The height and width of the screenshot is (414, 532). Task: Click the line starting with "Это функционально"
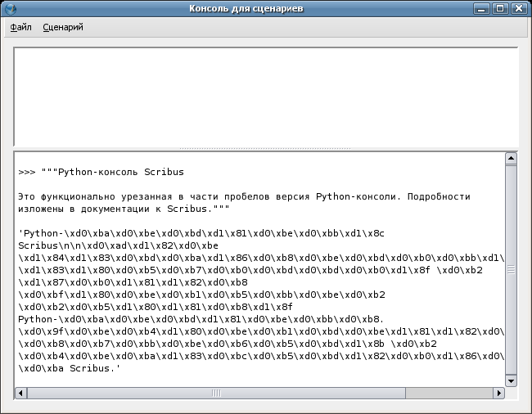[x=244, y=196]
